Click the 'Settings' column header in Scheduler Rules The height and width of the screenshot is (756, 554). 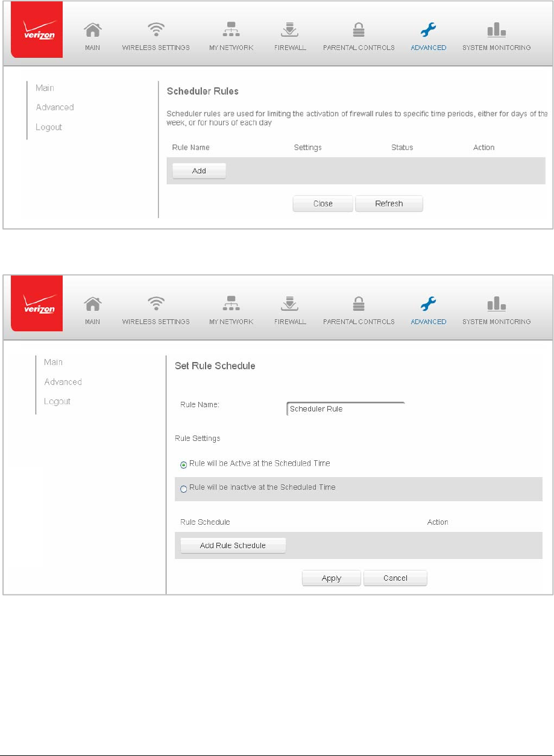pyautogui.click(x=307, y=147)
